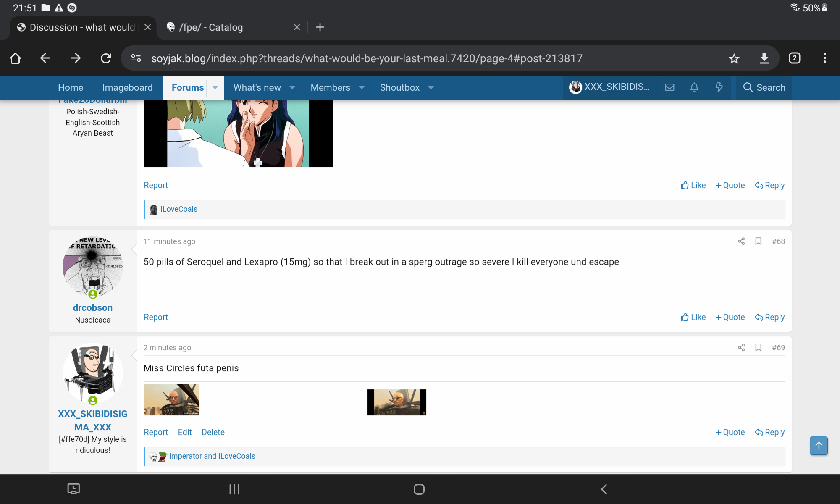Open permalink #69
The width and height of the screenshot is (840, 504).
tap(778, 347)
